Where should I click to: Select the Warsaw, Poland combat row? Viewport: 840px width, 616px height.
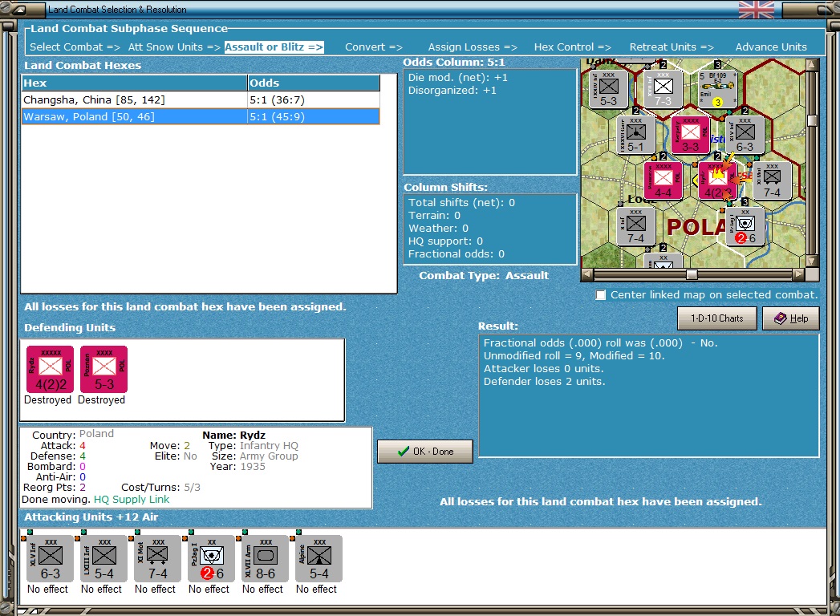tap(201, 116)
